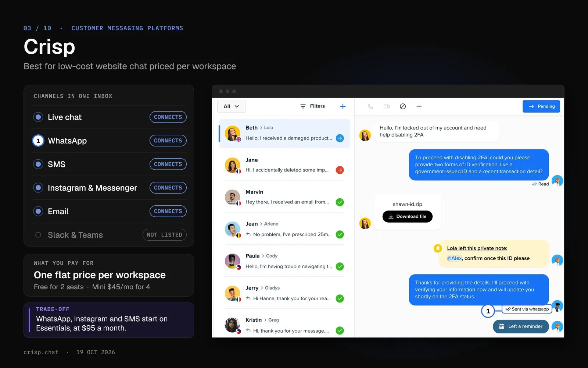
Task: Click the Lola left this private note heading
Action: click(x=477, y=248)
